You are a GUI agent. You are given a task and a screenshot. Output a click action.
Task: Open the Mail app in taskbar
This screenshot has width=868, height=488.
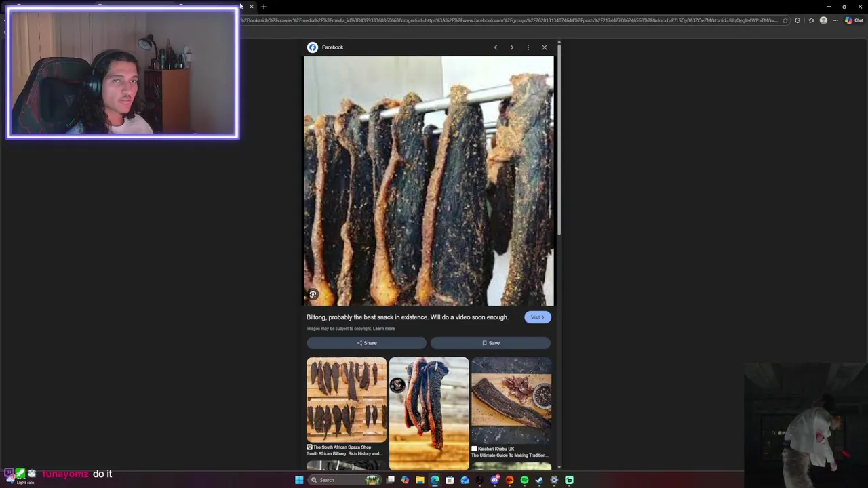click(x=465, y=480)
